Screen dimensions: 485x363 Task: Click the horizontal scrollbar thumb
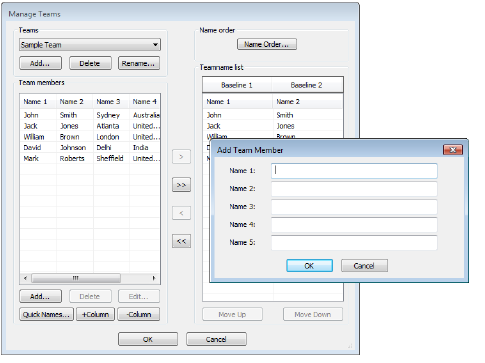click(x=76, y=278)
